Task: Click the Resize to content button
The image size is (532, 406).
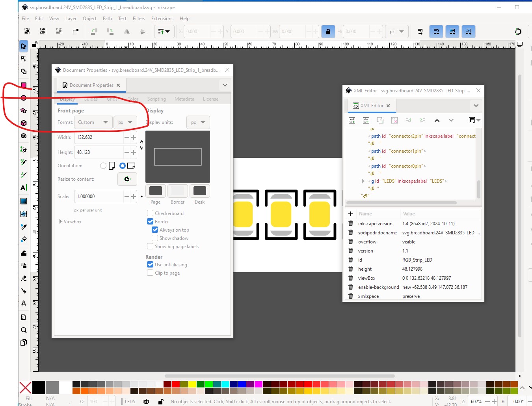Action: click(127, 179)
